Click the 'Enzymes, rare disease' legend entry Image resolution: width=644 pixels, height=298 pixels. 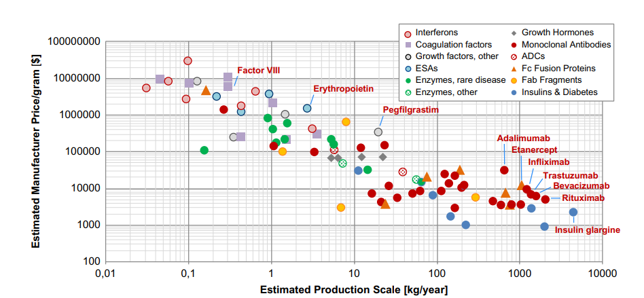coord(454,80)
